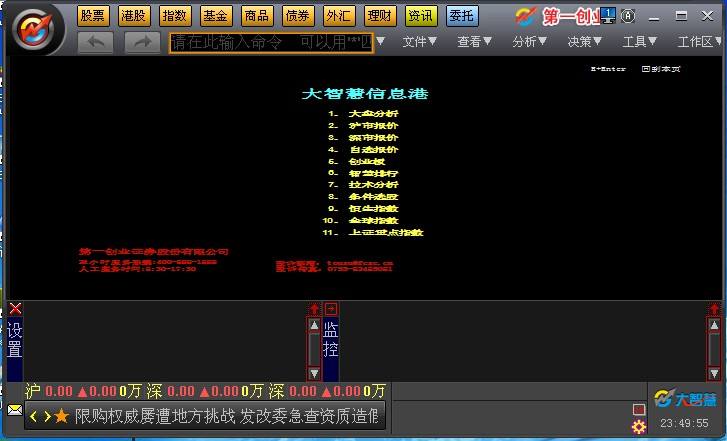Viewport: 727px width, 441px height.
Task: Show next news headline with right chevron
Action: pyautogui.click(x=47, y=416)
